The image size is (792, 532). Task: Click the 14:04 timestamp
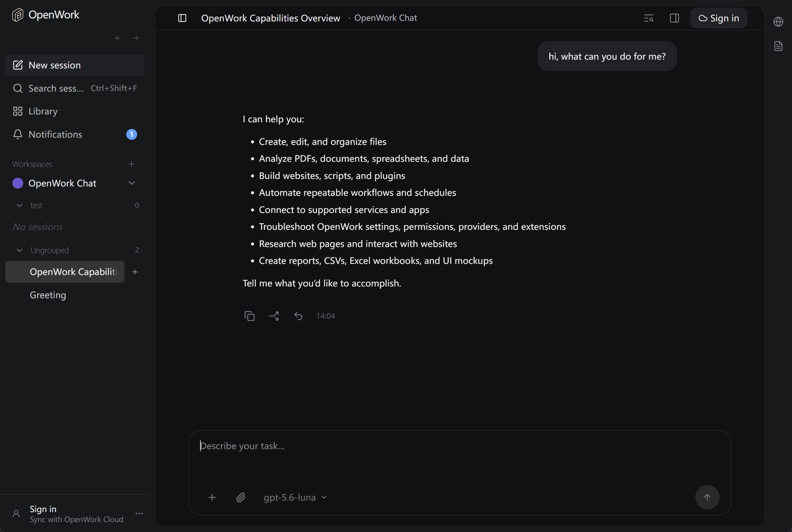click(326, 316)
